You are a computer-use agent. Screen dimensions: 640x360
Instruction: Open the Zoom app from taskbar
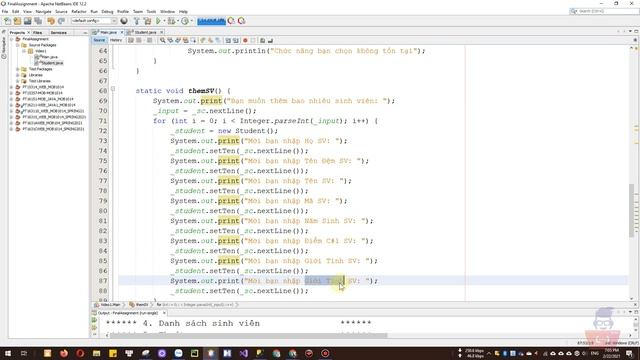click(178, 353)
